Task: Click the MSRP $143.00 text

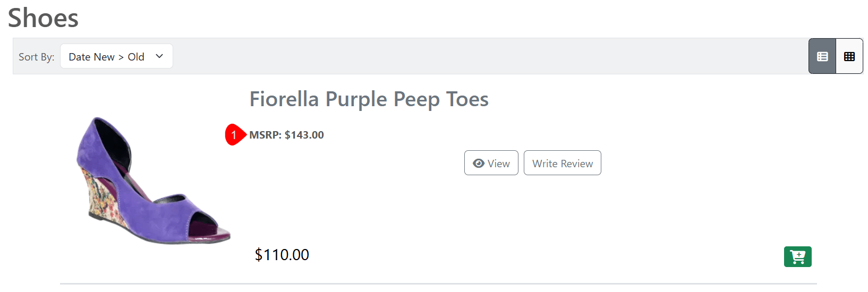Action: coord(286,135)
